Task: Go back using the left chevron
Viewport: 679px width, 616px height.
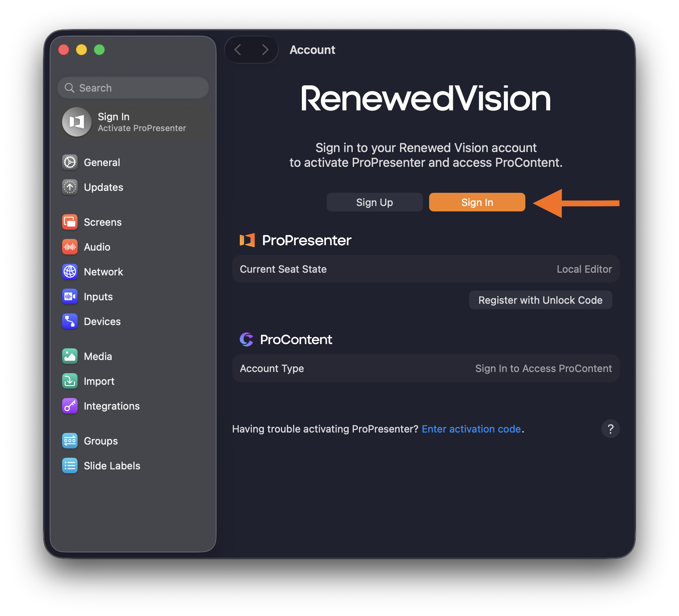Action: click(x=238, y=50)
